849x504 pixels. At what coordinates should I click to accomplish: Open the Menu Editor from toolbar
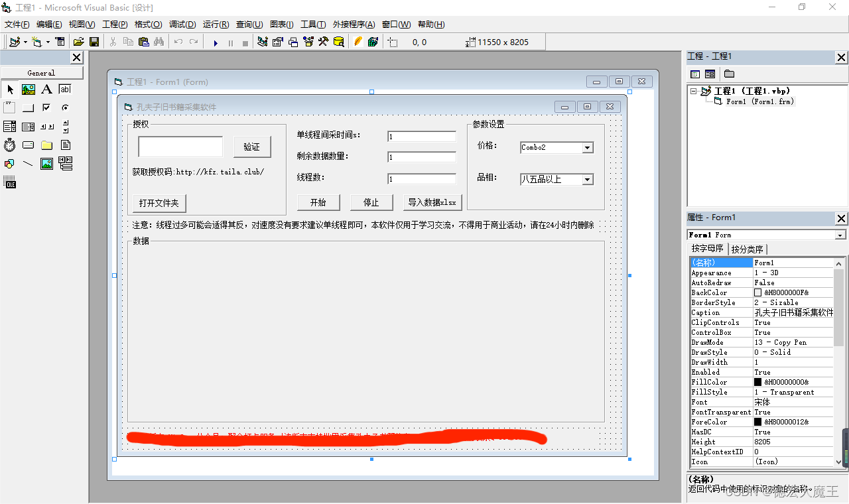(x=60, y=42)
